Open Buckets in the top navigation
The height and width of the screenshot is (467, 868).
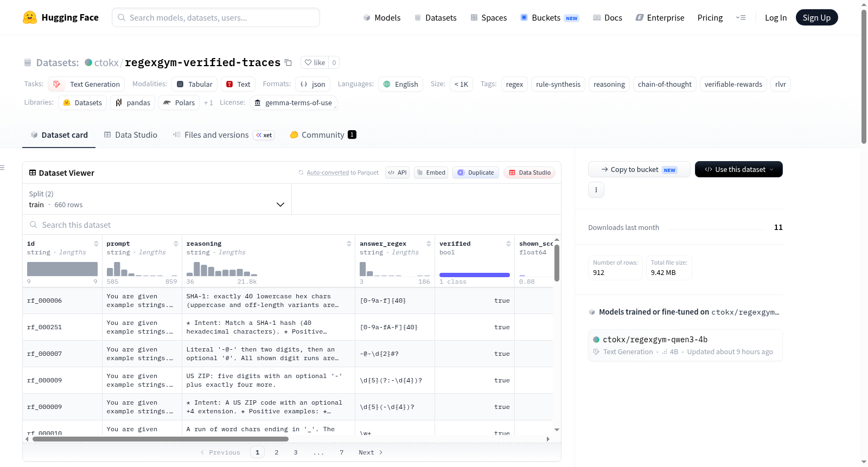(x=550, y=17)
